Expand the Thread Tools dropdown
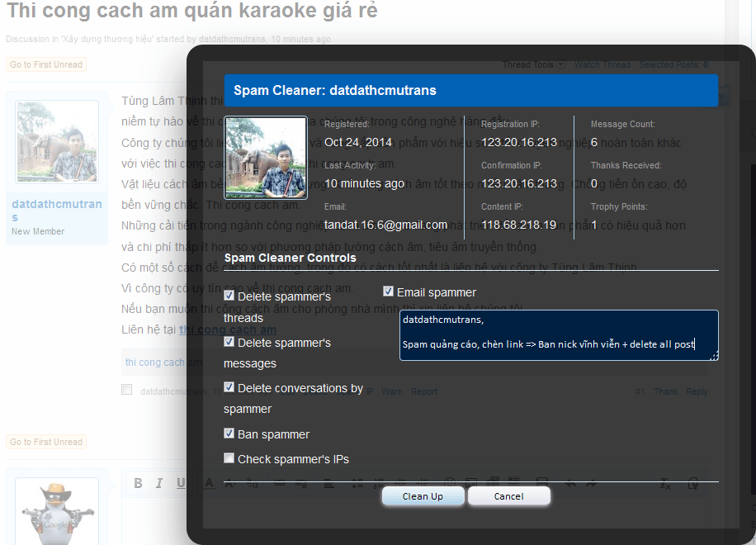The height and width of the screenshot is (545, 756). (534, 64)
